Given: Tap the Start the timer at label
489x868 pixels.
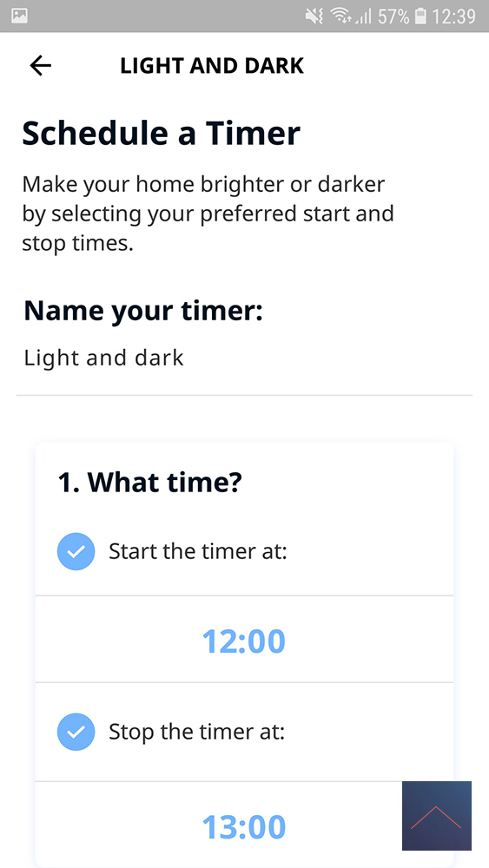Looking at the screenshot, I should [x=198, y=551].
